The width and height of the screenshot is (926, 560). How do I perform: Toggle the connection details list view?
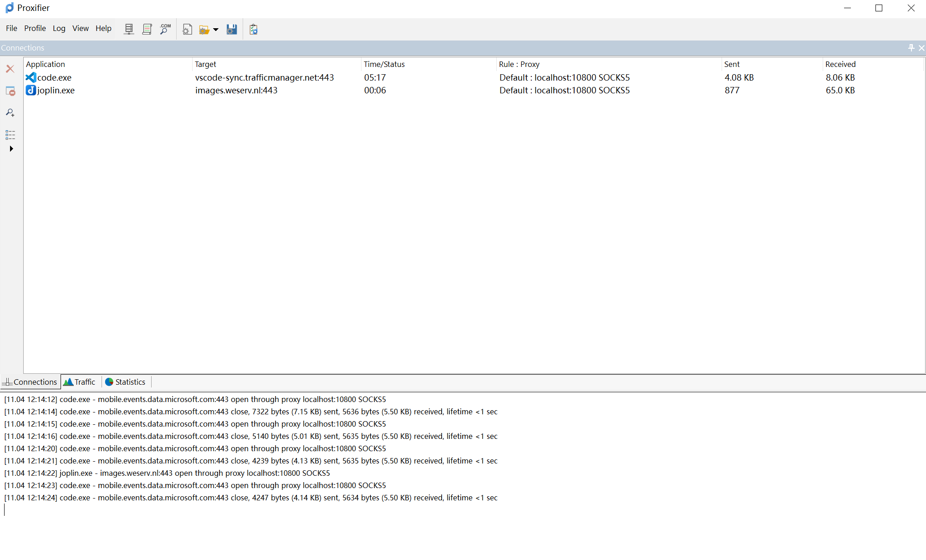[x=10, y=135]
